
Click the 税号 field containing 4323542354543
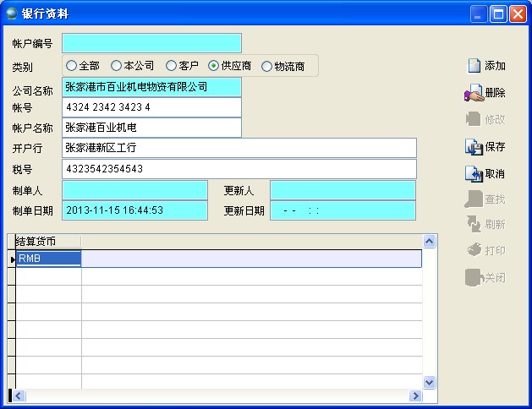239,169
